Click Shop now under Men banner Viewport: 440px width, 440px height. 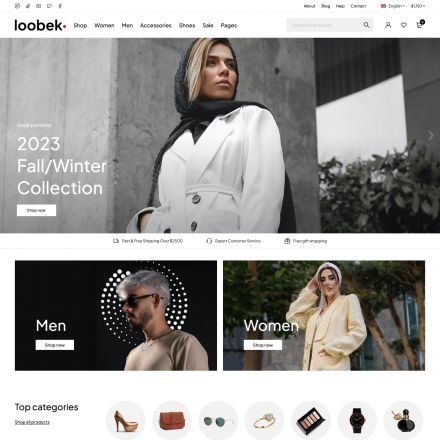coord(55,345)
